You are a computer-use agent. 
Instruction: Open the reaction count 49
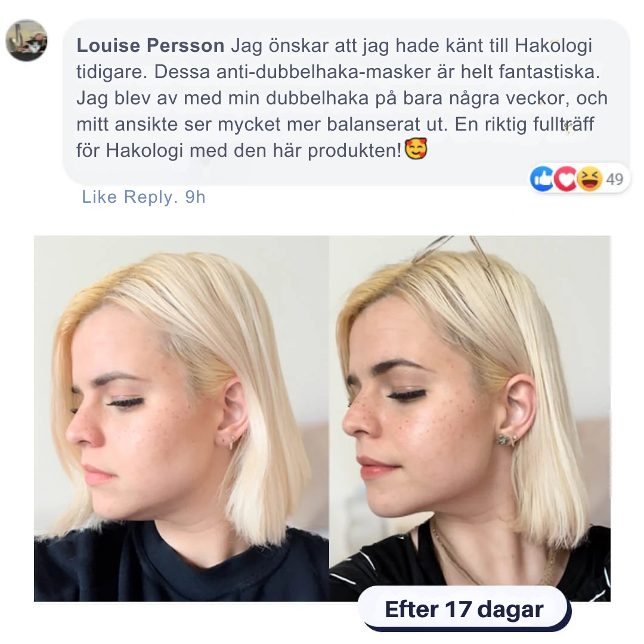point(614,179)
